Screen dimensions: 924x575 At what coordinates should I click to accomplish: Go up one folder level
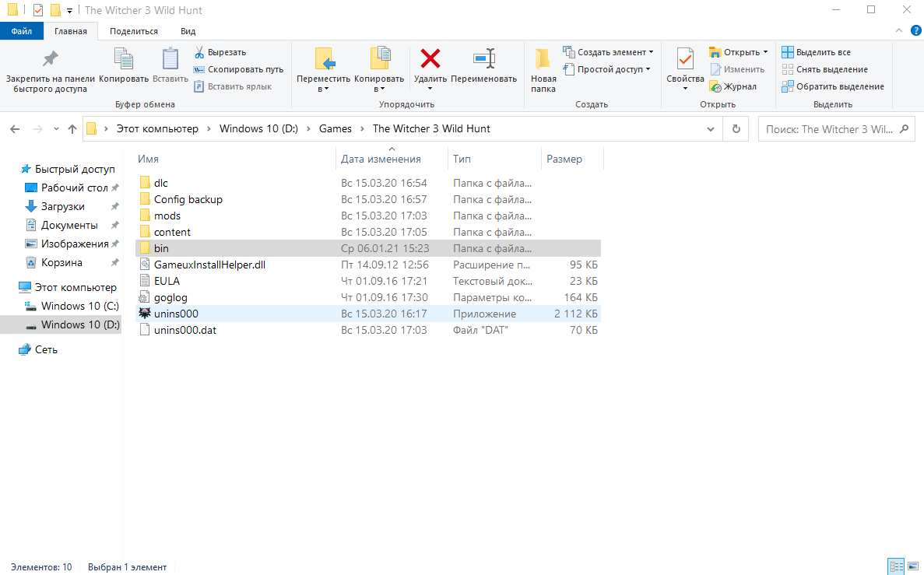(72, 129)
